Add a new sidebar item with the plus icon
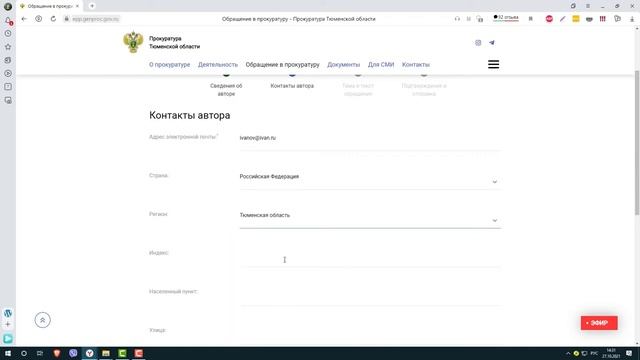The height and width of the screenshot is (360, 640). coord(8,324)
